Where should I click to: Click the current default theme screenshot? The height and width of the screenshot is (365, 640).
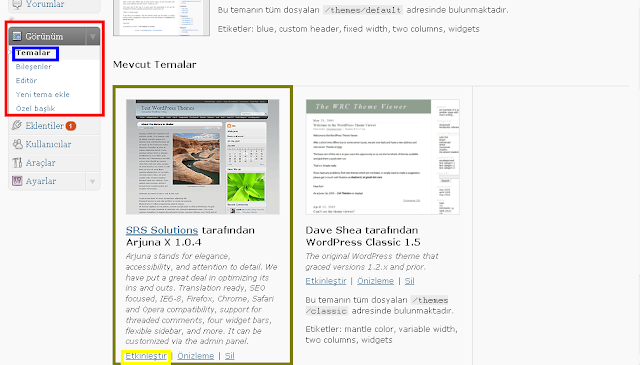pyautogui.click(x=161, y=18)
